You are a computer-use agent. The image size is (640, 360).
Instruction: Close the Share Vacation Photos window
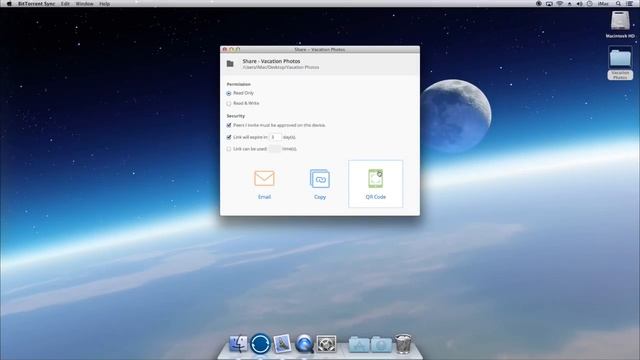[224, 49]
